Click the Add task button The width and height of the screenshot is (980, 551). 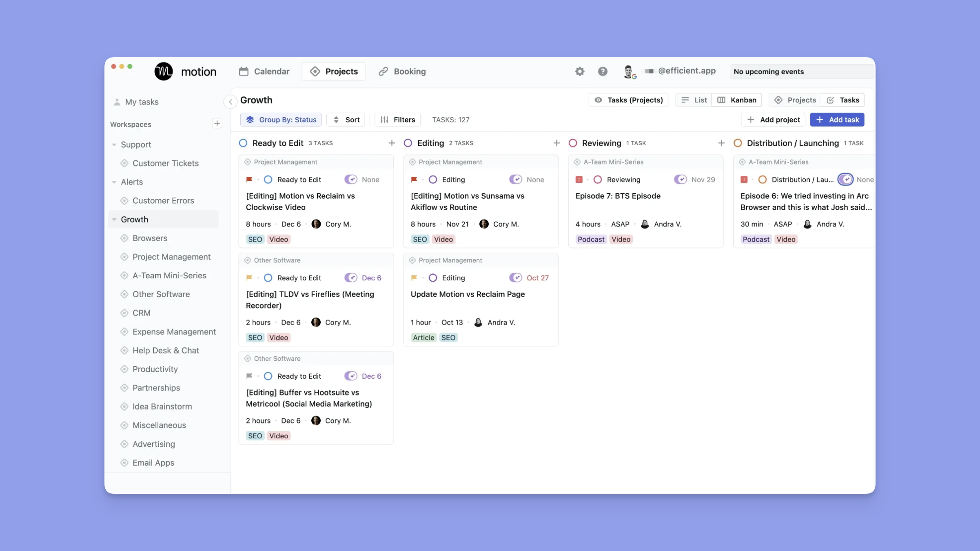point(837,120)
